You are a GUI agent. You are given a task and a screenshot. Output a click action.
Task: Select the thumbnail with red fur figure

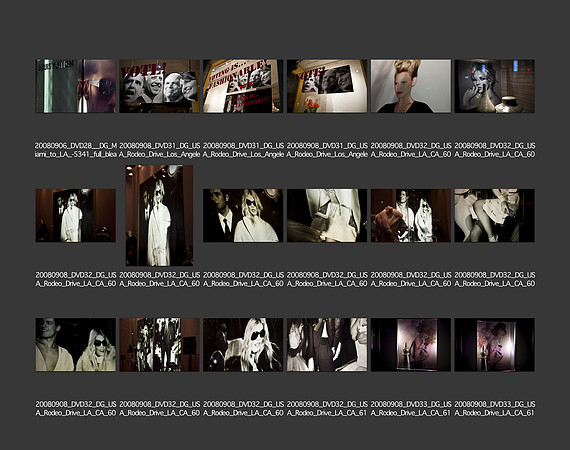410,216
